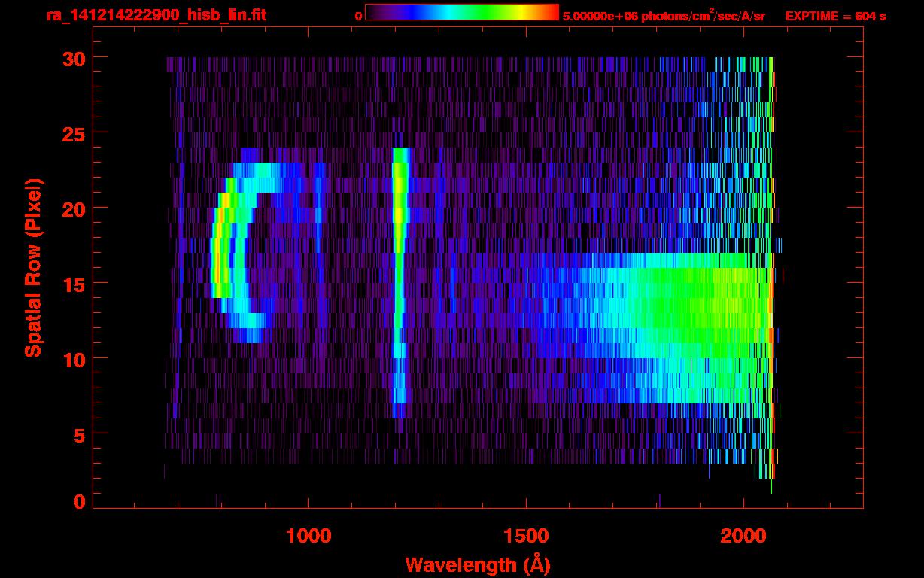Click the color bar minimum label 0

coord(358,16)
